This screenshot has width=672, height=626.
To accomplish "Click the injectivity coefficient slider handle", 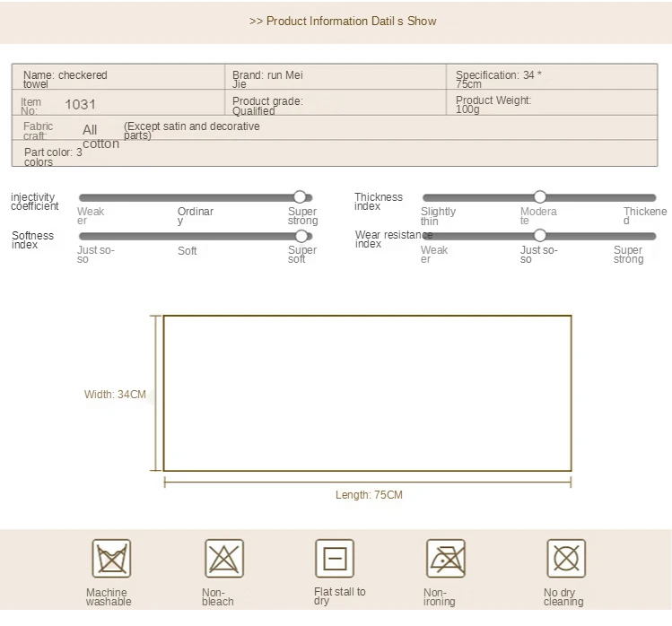I will (x=301, y=197).
